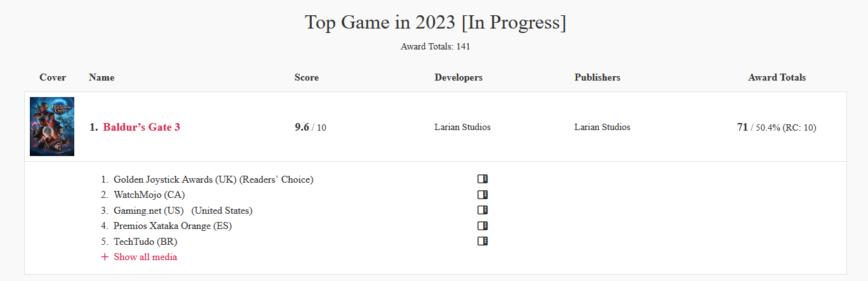
Task: Click the Developers column header
Action: (x=458, y=77)
